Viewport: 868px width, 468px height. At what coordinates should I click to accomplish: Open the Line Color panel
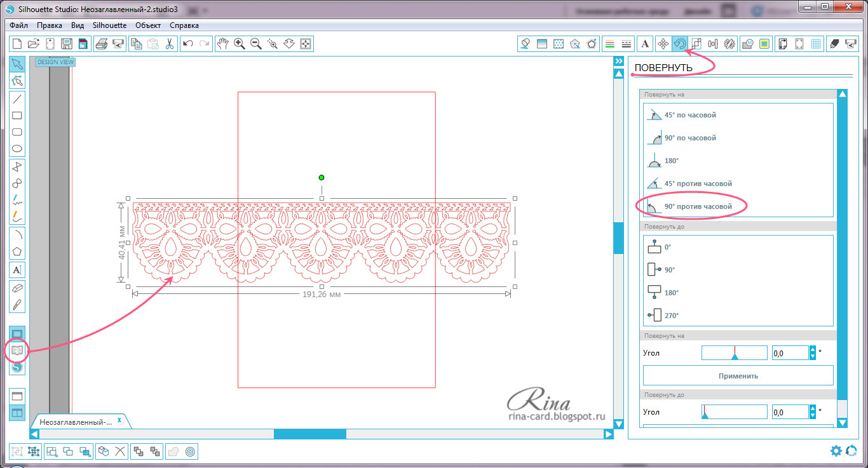click(x=609, y=44)
